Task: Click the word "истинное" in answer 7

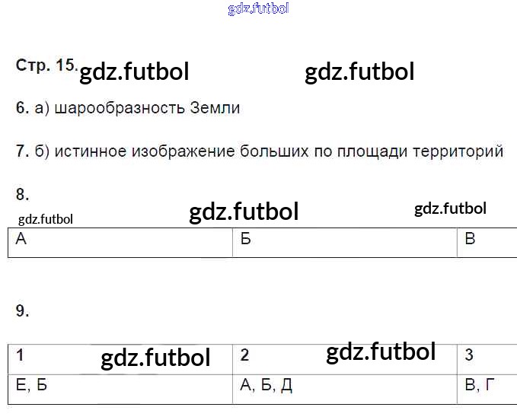Action: point(89,151)
